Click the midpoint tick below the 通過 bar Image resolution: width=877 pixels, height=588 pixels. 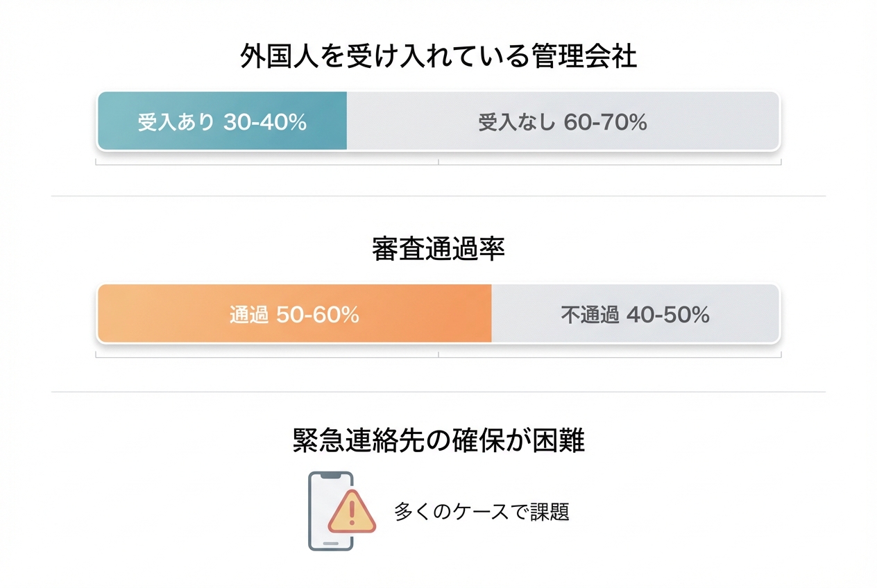click(x=438, y=355)
